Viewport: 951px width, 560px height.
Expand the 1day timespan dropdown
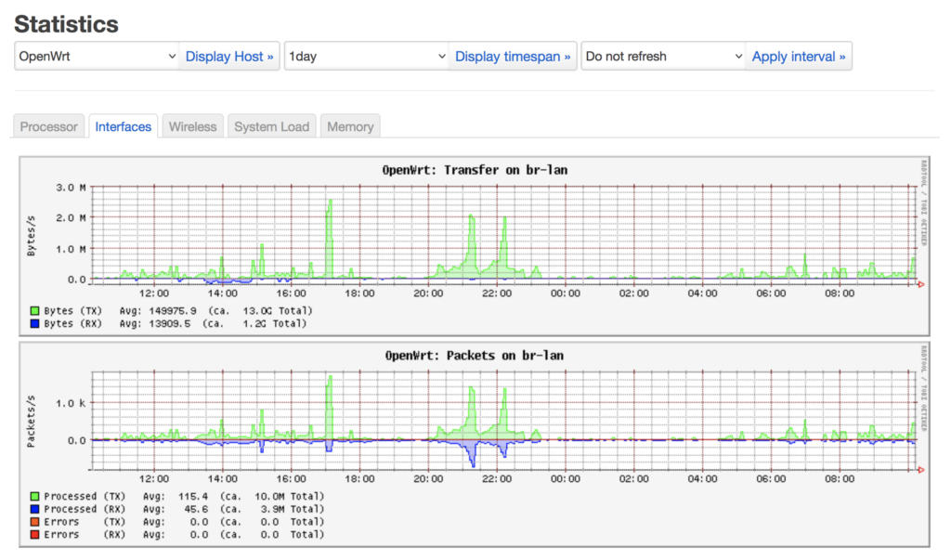pyautogui.click(x=367, y=56)
